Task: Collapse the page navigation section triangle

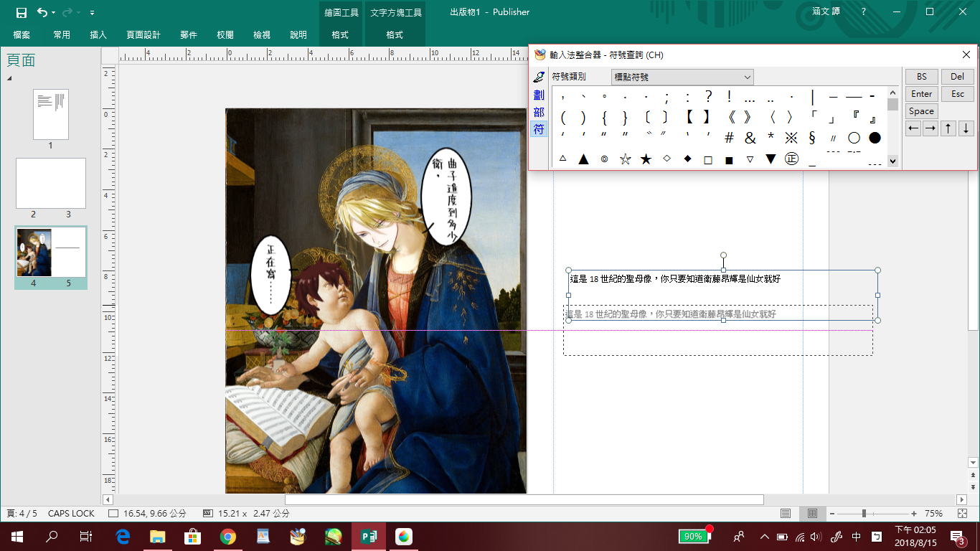Action: (x=10, y=78)
